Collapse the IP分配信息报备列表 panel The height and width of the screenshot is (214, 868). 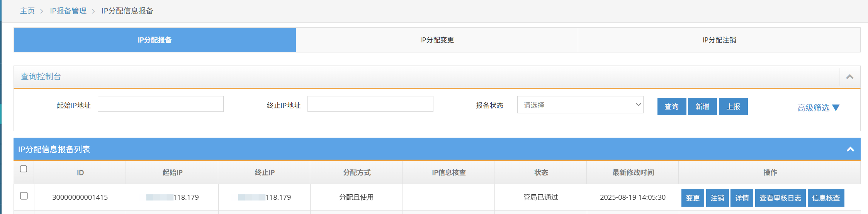[850, 149]
